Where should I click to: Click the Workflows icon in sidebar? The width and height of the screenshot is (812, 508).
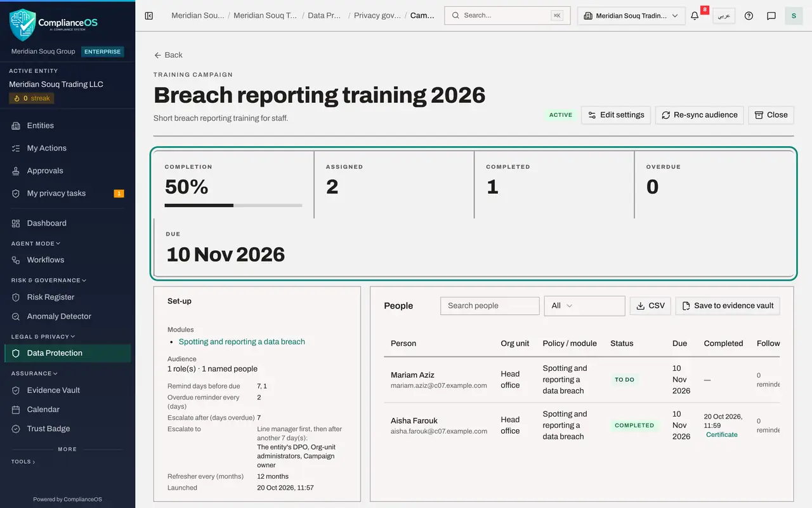16,260
